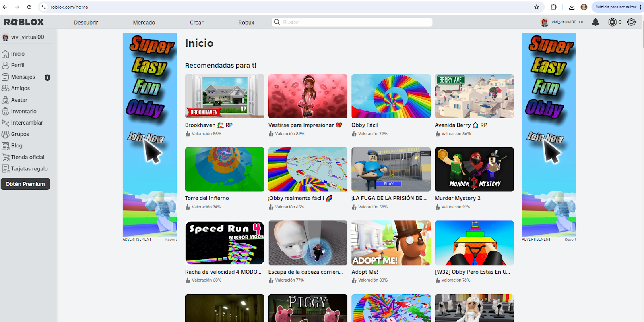The image size is (644, 322).
Task: Click left Super Easy Fun Obby ad
Action: coord(150,135)
